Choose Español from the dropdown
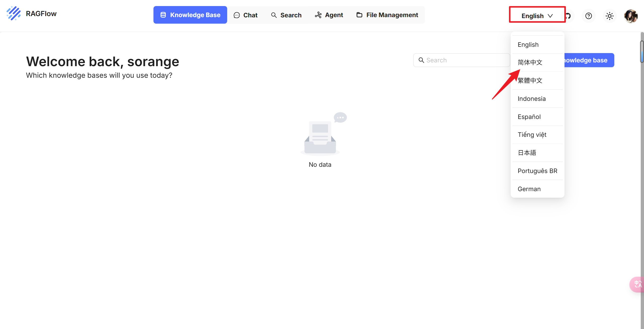The height and width of the screenshot is (329, 644). [x=529, y=117]
